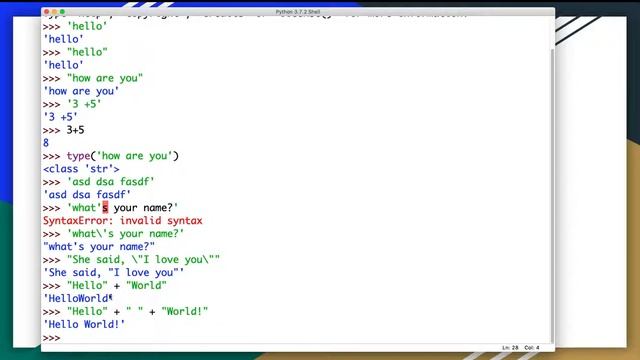Click the 'HelloWorld' output line
This screenshot has height=360, width=640.
[78, 299]
